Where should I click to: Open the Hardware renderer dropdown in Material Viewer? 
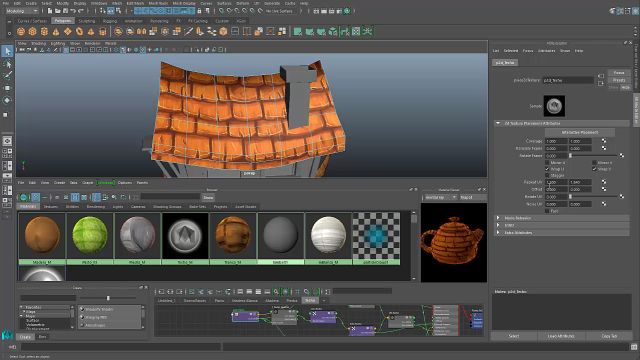pyautogui.click(x=441, y=198)
